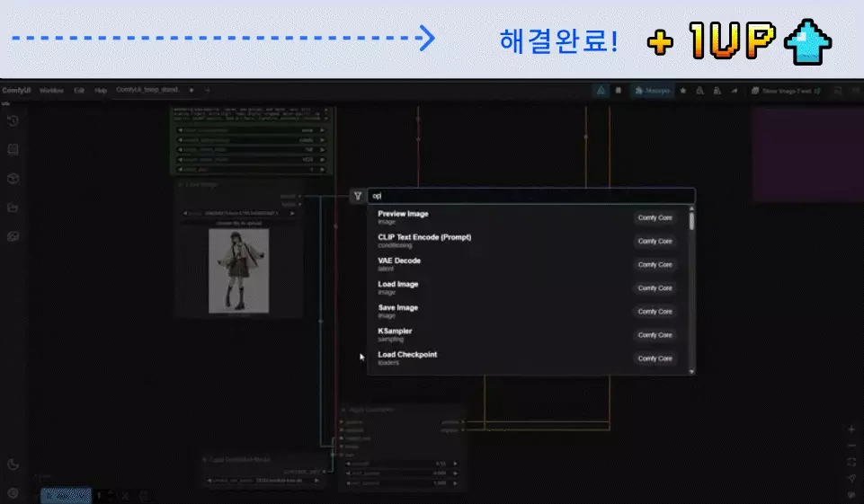The width and height of the screenshot is (864, 504).
Task: Choose Load Image from search results
Action: (529, 288)
